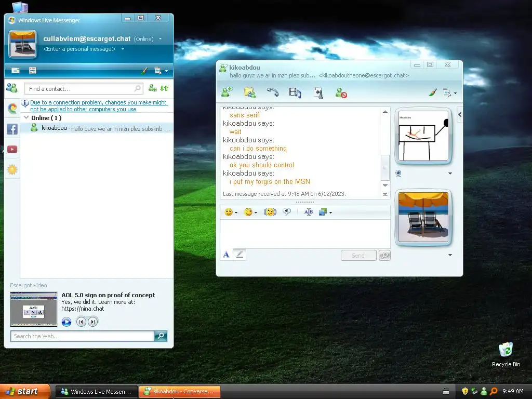Skip to next video in Escargot Video
532x399 pixels.
[92, 321]
